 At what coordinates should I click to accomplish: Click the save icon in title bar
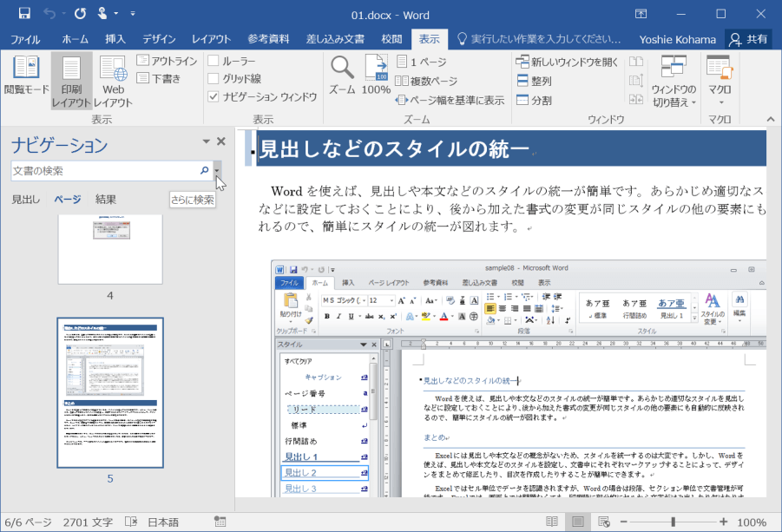[x=24, y=14]
